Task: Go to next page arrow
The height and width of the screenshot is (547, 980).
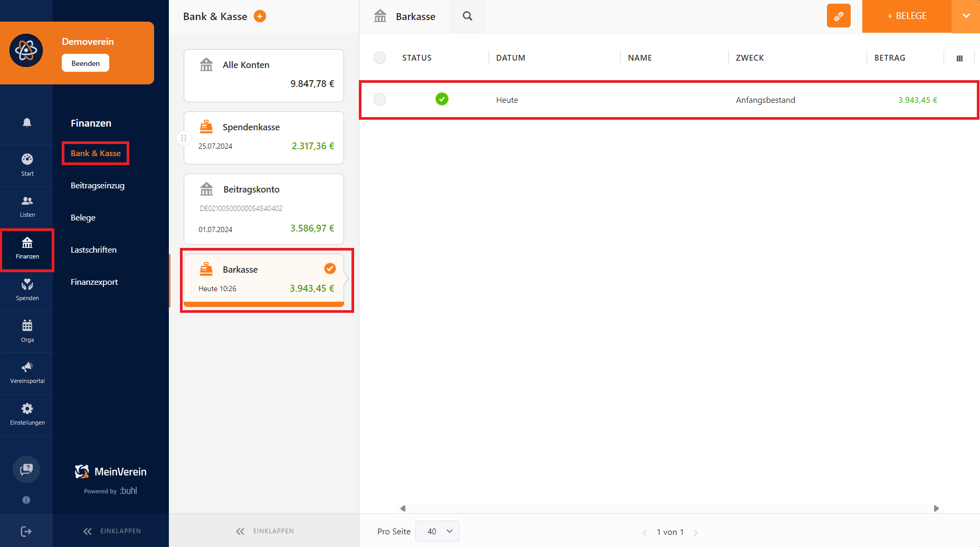Action: [x=696, y=532]
